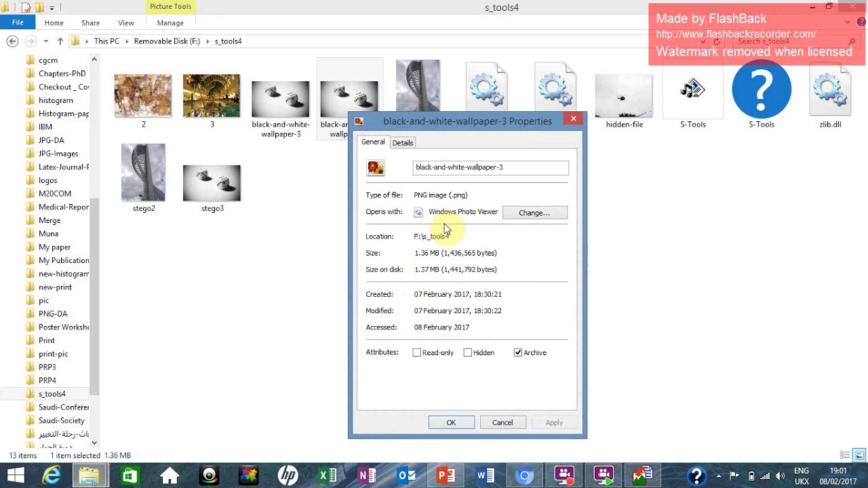Switch to the Home ribbon tab
868x488 pixels.
pyautogui.click(x=54, y=22)
